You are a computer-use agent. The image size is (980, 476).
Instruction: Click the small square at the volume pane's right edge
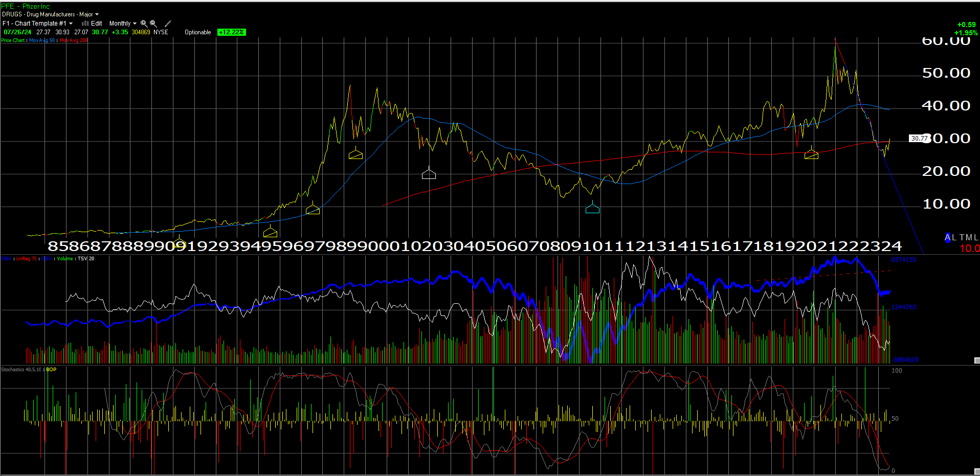coord(977,360)
